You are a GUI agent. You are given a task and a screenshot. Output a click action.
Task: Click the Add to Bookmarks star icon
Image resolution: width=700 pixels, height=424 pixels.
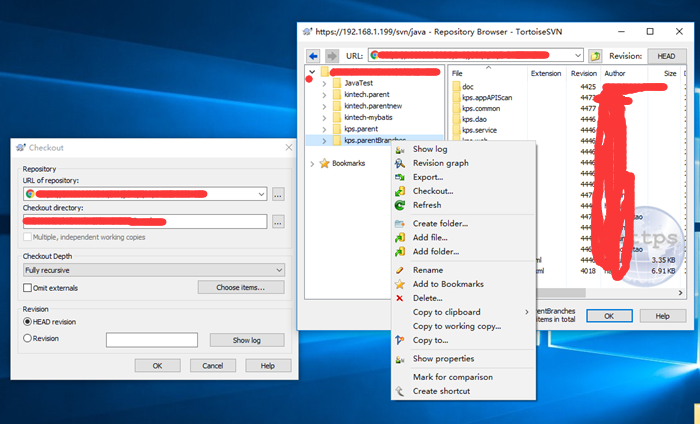tap(400, 284)
